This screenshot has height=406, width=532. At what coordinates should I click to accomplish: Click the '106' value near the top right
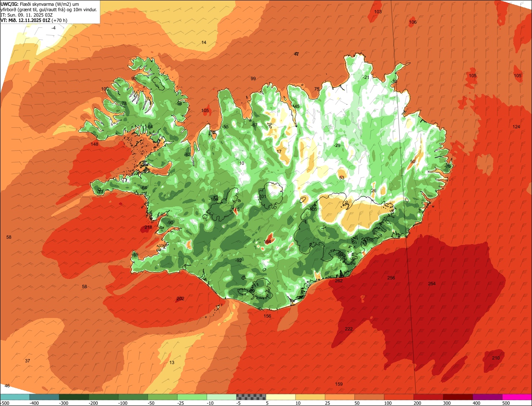click(x=413, y=22)
